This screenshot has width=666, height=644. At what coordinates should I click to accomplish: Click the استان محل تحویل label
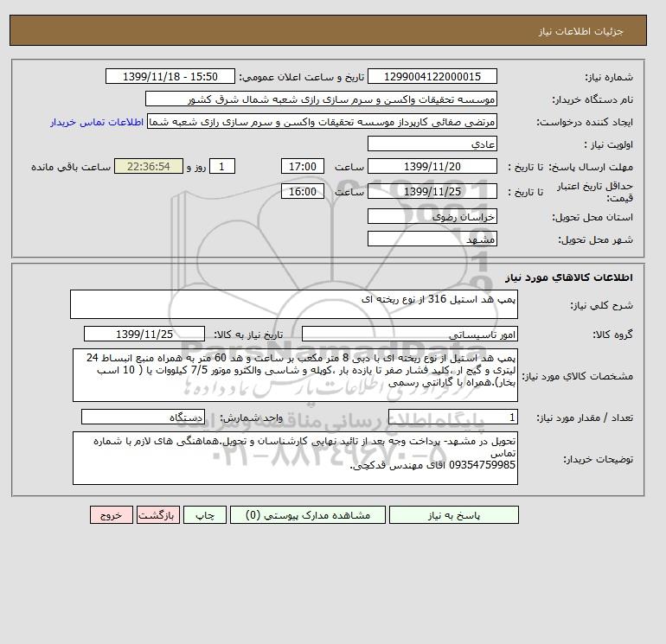tap(592, 217)
